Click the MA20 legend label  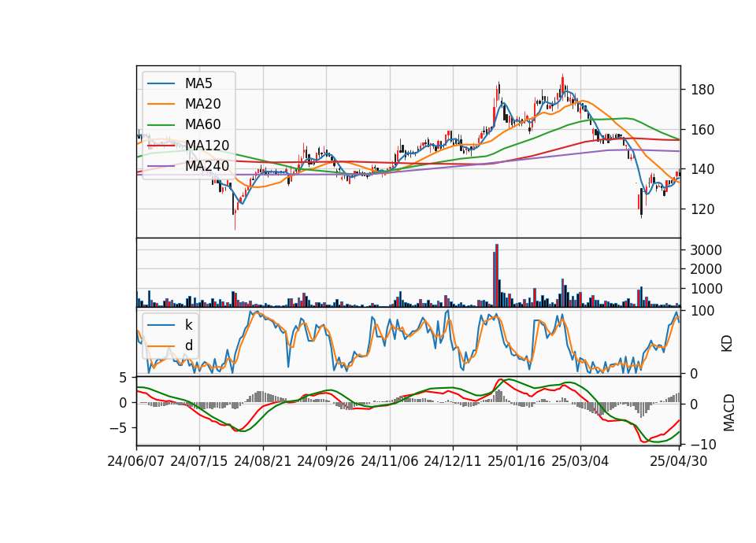pyautogui.click(x=202, y=104)
